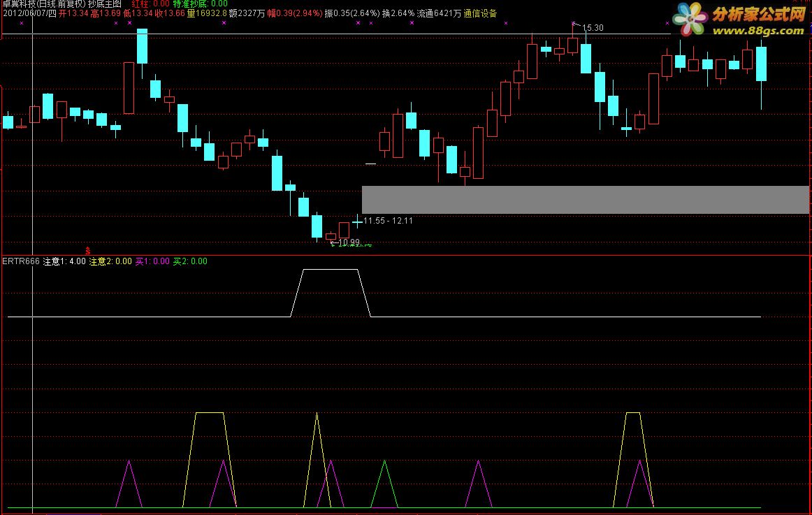812x515 pixels.
Task: Click the stock name 卓翼科技 in the header
Action: [19, 3]
